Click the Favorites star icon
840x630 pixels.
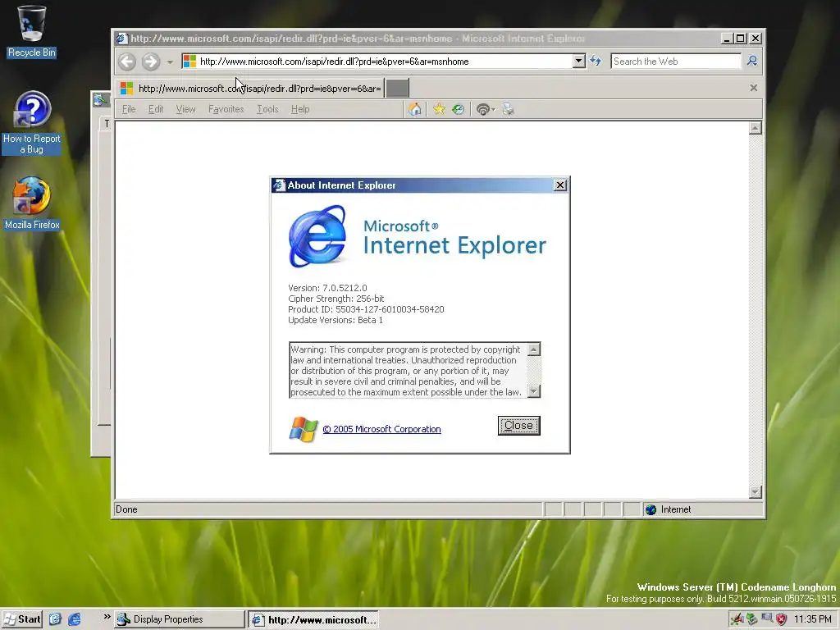pos(440,109)
